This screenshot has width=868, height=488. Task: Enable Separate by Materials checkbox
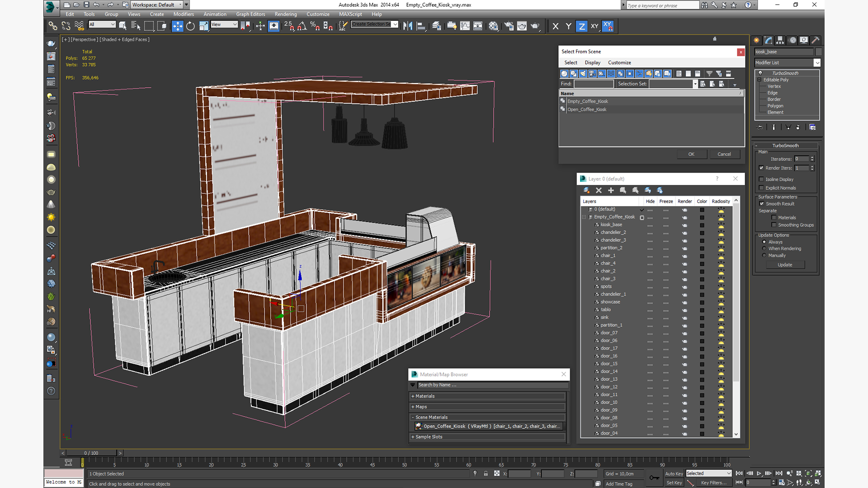[774, 218]
